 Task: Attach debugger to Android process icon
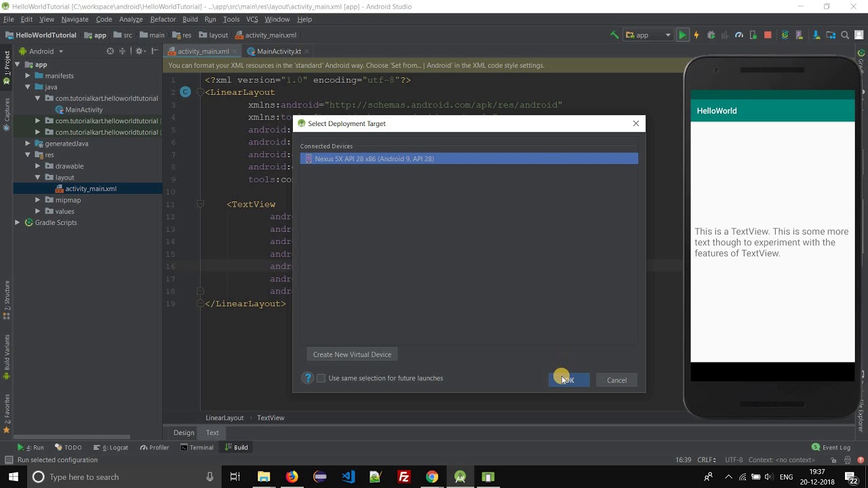pyautogui.click(x=753, y=35)
